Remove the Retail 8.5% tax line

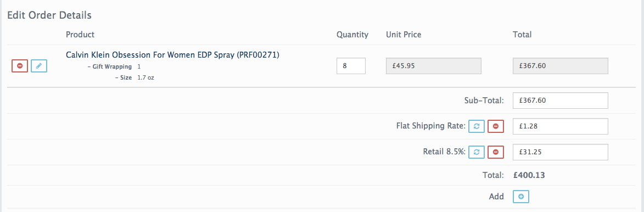click(x=496, y=152)
